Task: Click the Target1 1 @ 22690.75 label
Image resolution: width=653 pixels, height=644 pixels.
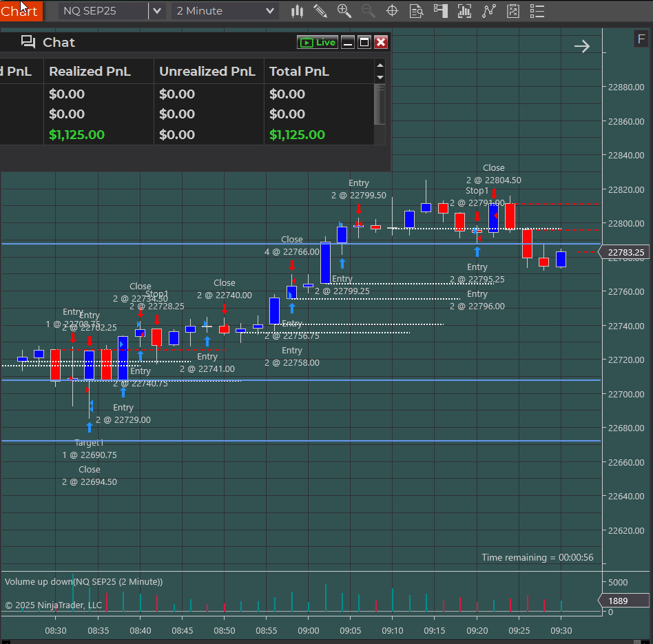Action: [89, 448]
